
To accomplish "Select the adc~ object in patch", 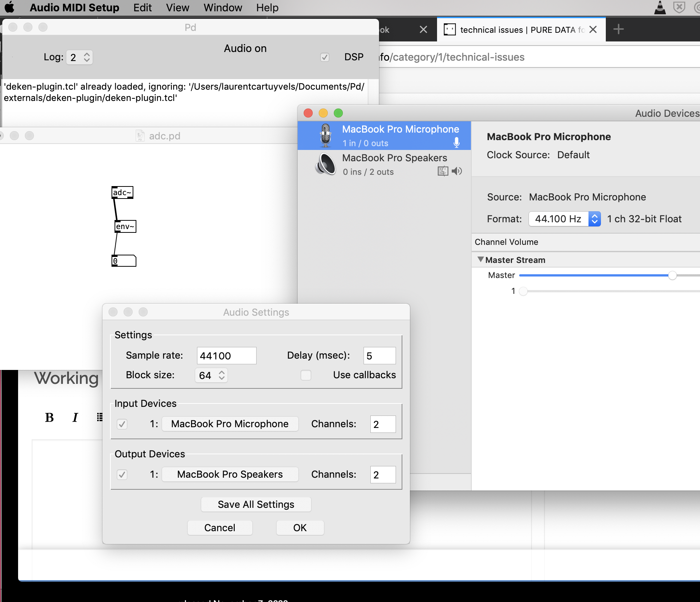I will [122, 193].
